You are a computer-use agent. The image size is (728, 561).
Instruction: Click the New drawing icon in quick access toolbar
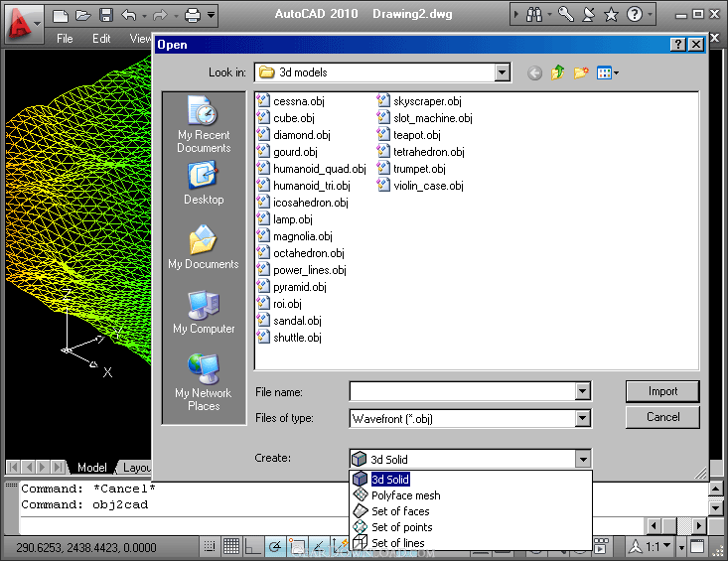tap(61, 15)
